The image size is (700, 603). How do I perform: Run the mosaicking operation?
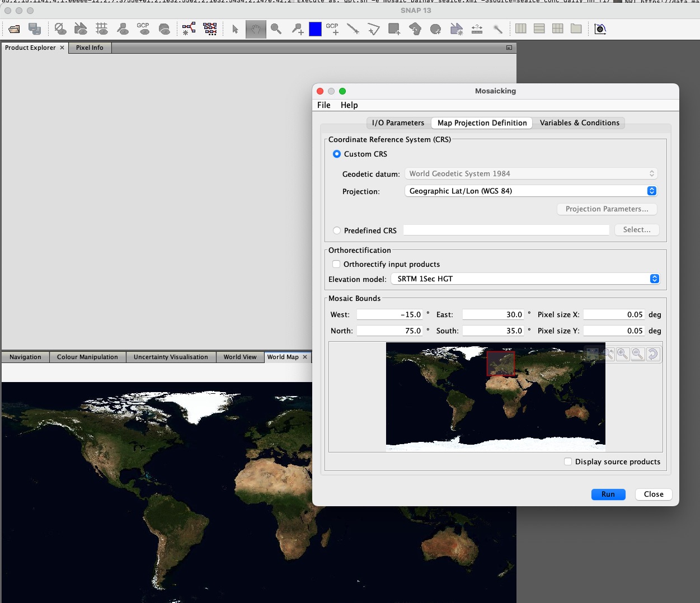tap(608, 494)
